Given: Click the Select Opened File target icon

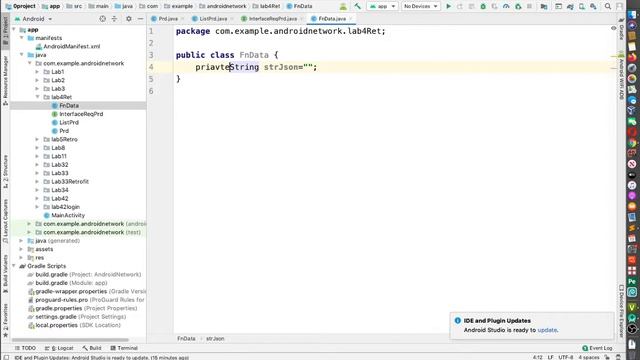Looking at the screenshot, I should 102,19.
